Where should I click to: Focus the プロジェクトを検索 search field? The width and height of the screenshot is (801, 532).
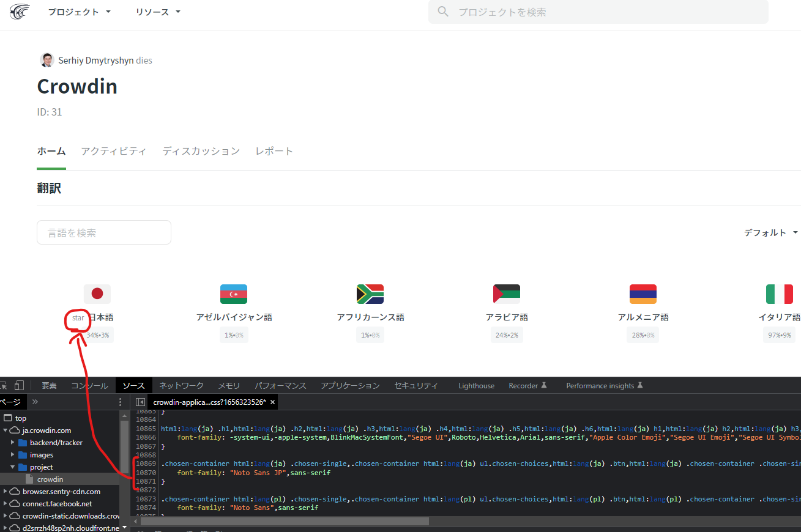coord(598,12)
